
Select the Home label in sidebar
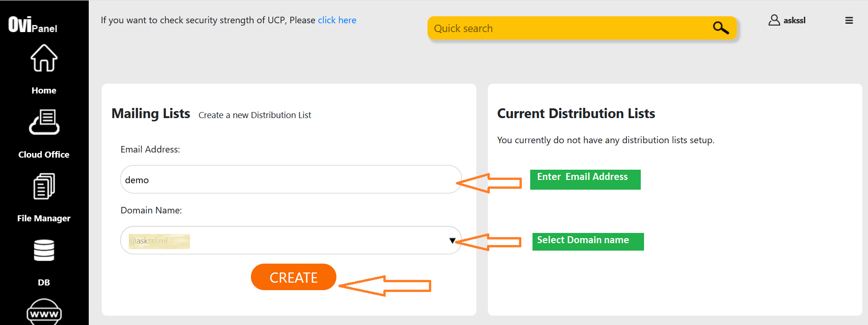click(44, 91)
